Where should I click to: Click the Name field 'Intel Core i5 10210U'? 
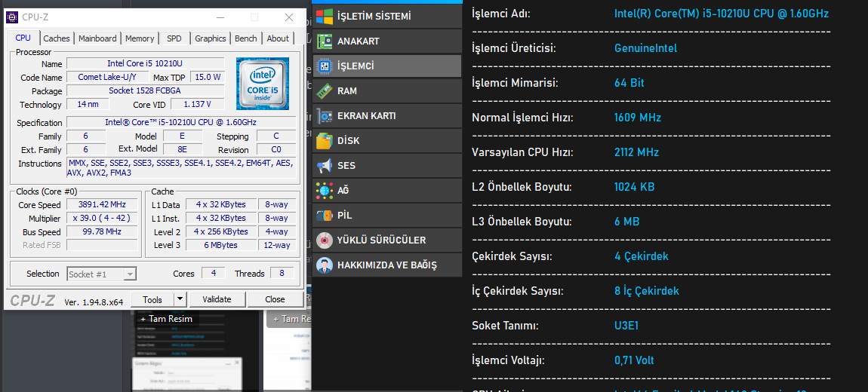(x=145, y=63)
